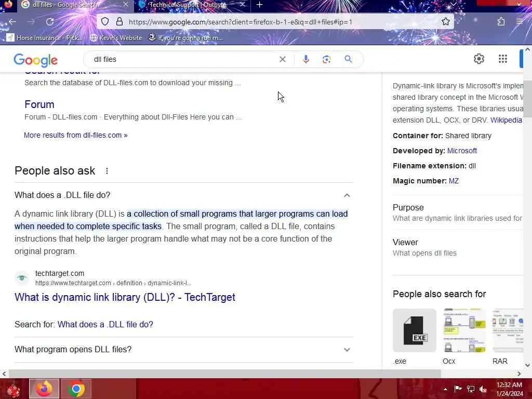532x399 pixels.
Task: Open 'What is dynamic link library (DLL)? - TechTarget'
Action: point(125,297)
